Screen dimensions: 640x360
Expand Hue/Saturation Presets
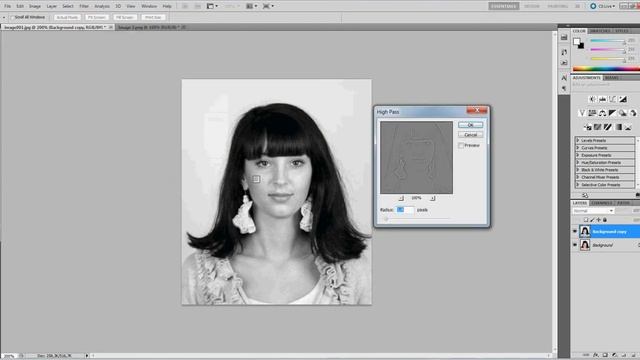(x=578, y=162)
